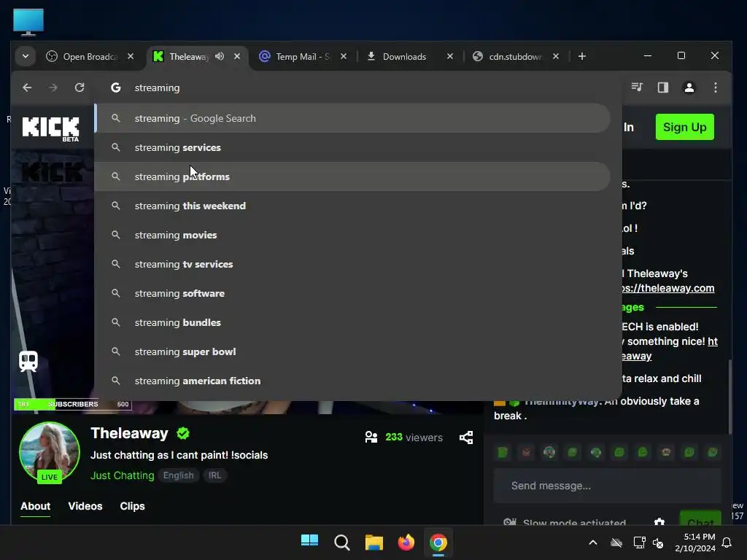Expand the system tray hidden icons chevron
The image size is (747, 560).
[593, 542]
